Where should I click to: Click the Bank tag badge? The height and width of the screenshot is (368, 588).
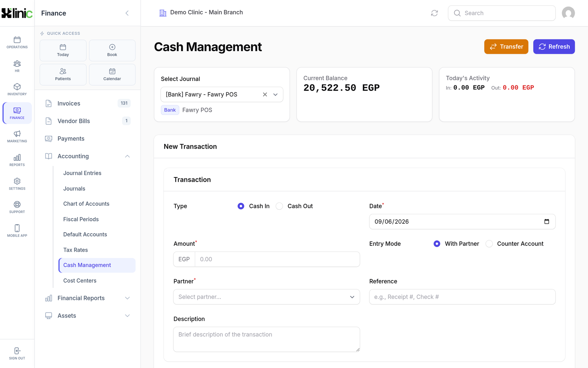tap(170, 110)
